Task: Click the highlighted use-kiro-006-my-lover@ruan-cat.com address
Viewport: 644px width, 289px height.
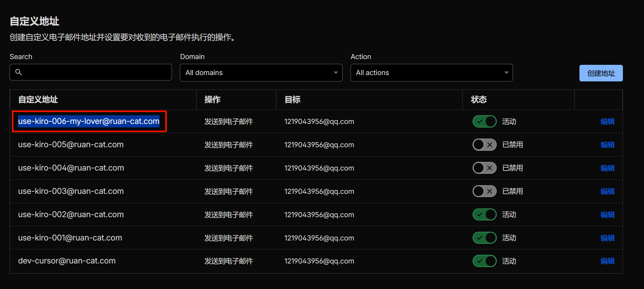Action: point(89,121)
